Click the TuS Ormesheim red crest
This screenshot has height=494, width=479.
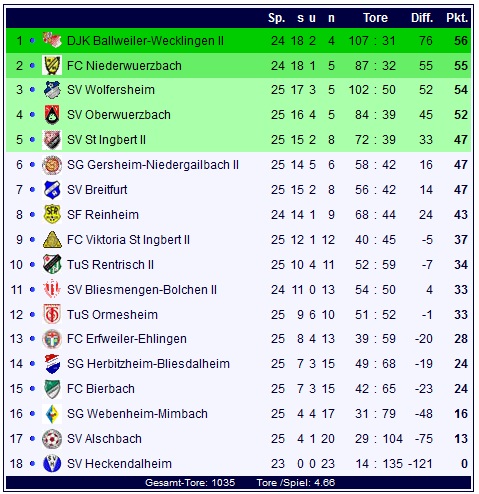(52, 314)
